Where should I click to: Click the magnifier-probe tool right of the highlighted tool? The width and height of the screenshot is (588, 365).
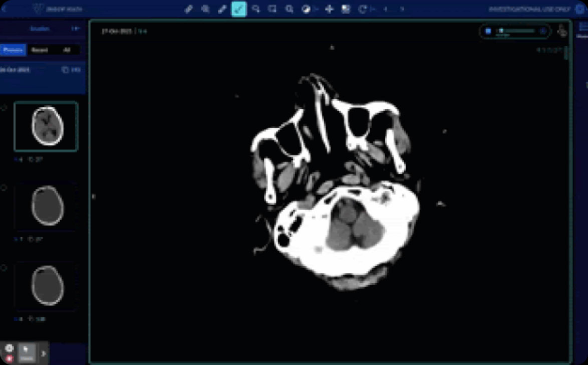pos(256,9)
